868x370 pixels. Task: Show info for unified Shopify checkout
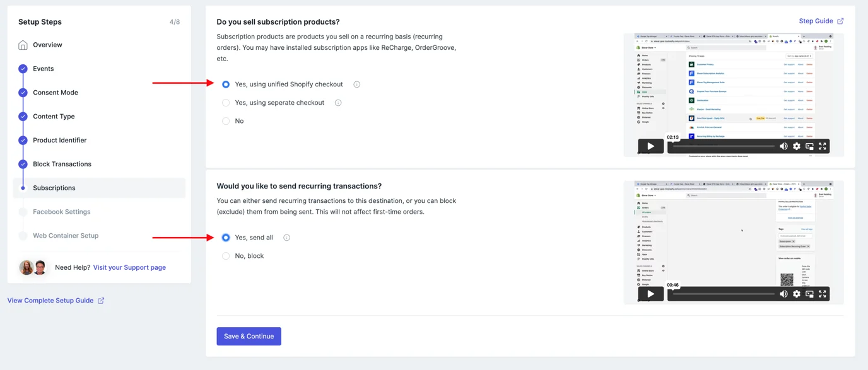tap(357, 84)
